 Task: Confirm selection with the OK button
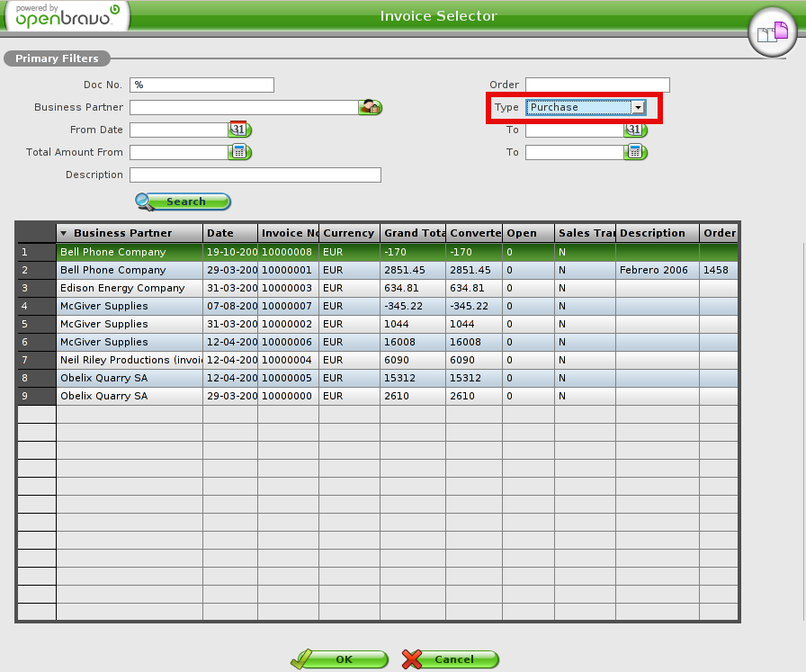pyautogui.click(x=340, y=659)
